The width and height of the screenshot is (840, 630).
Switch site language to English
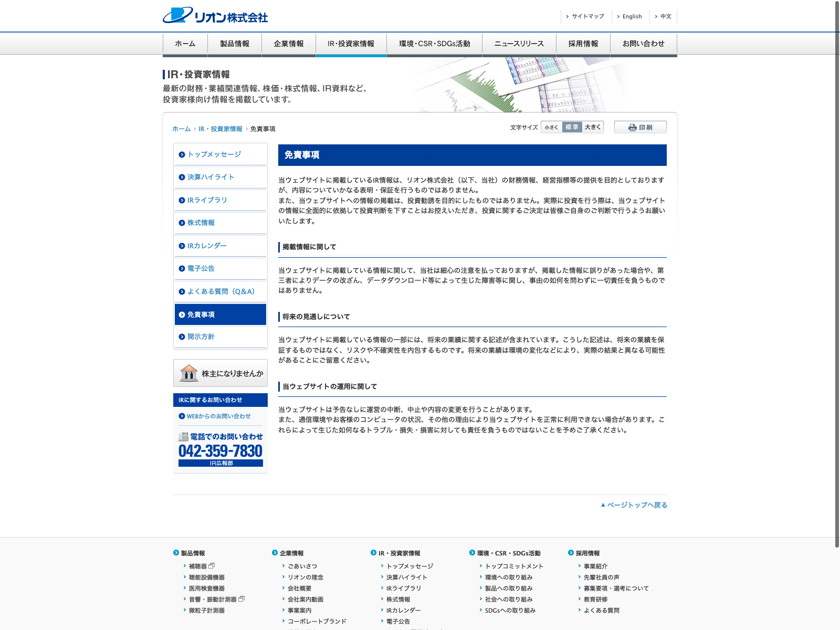[x=632, y=17]
